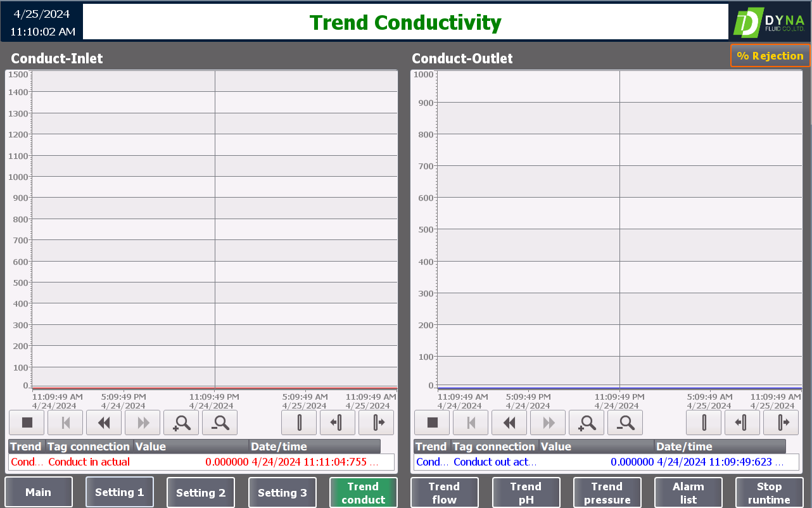
Task: Click the Conduct-Outlet chart heading
Action: 462,58
